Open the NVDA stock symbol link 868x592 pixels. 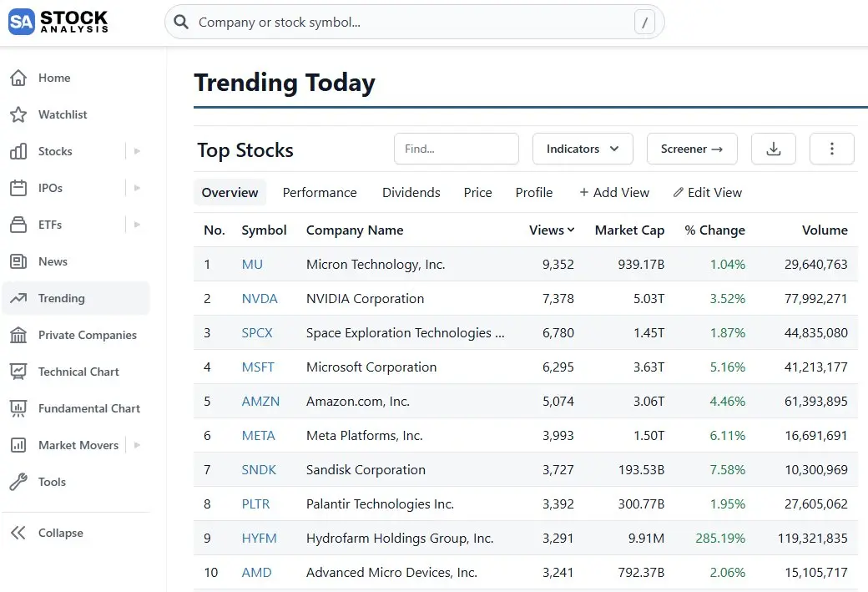pos(260,298)
